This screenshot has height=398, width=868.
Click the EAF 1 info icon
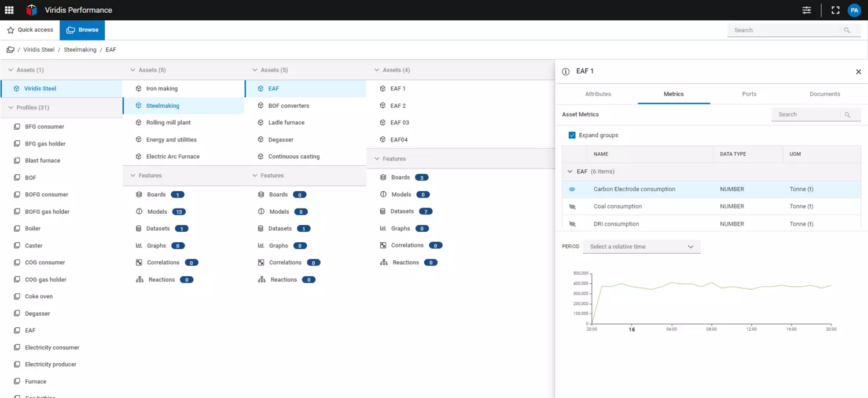566,71
